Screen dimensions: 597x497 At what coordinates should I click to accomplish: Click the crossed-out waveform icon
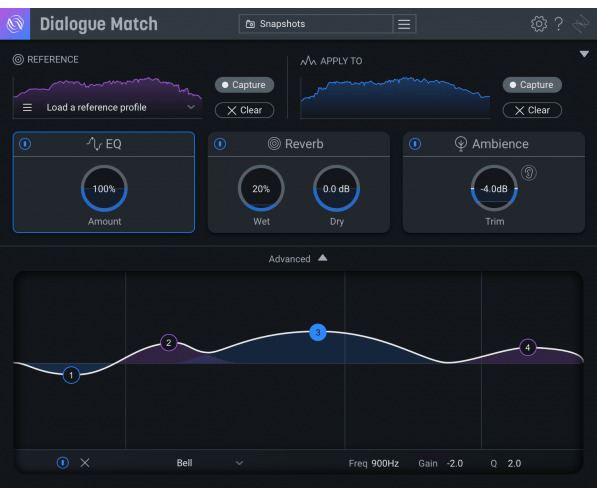click(x=581, y=24)
